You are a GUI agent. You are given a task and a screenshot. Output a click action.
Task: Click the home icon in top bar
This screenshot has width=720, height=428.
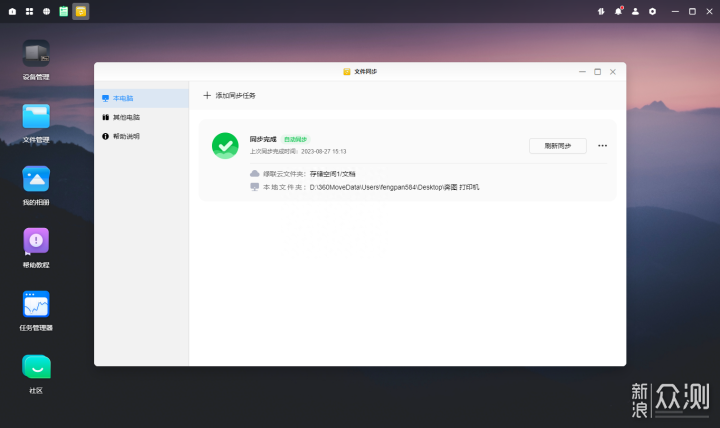pos(12,11)
